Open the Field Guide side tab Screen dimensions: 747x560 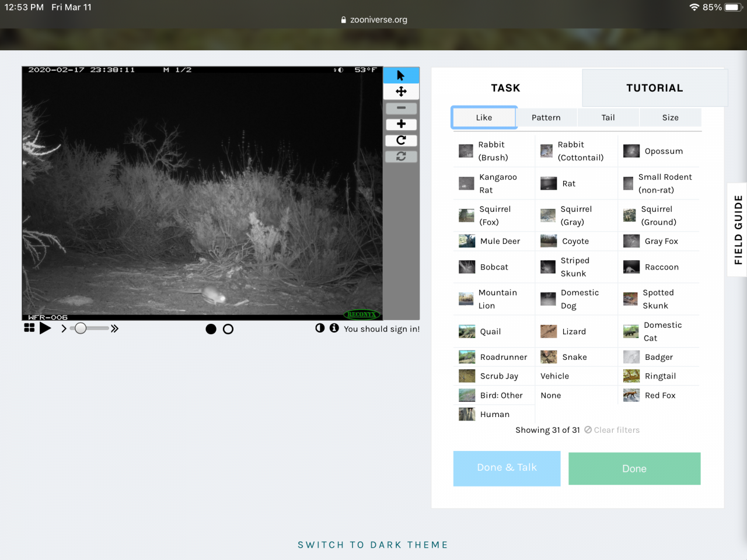pos(738,230)
